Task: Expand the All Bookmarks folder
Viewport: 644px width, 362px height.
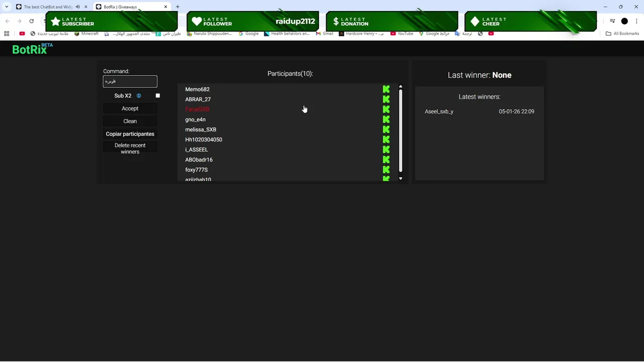Action: coord(622,34)
